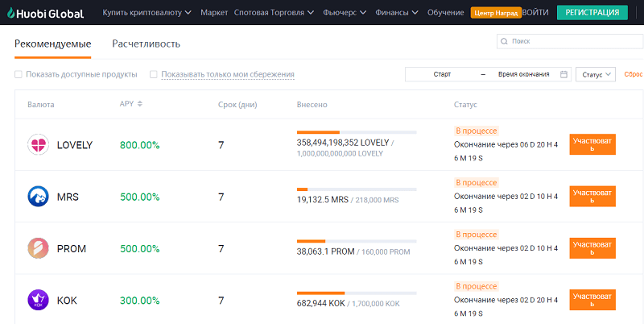Click the 'Срок (дни)' column header
644x324 pixels.
tap(237, 105)
